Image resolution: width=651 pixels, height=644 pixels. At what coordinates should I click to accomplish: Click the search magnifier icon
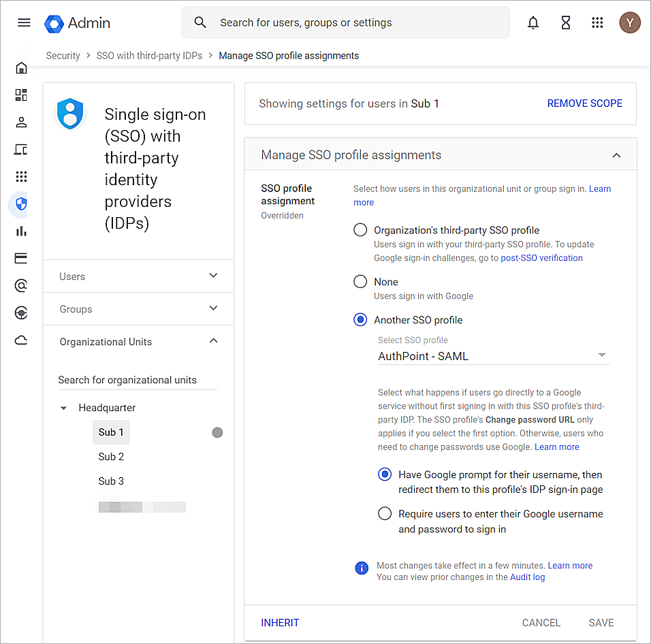[200, 22]
